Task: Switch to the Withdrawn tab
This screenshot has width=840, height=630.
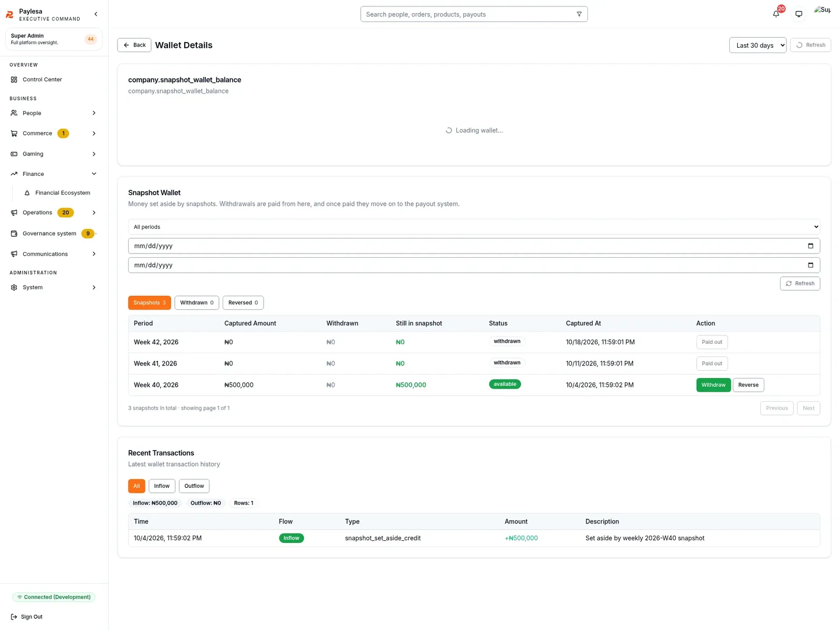Action: coord(197,303)
